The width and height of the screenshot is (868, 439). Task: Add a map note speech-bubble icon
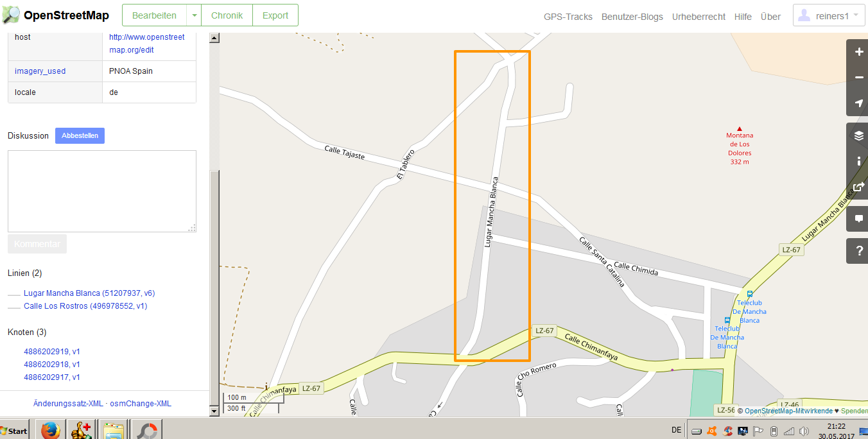point(858,219)
